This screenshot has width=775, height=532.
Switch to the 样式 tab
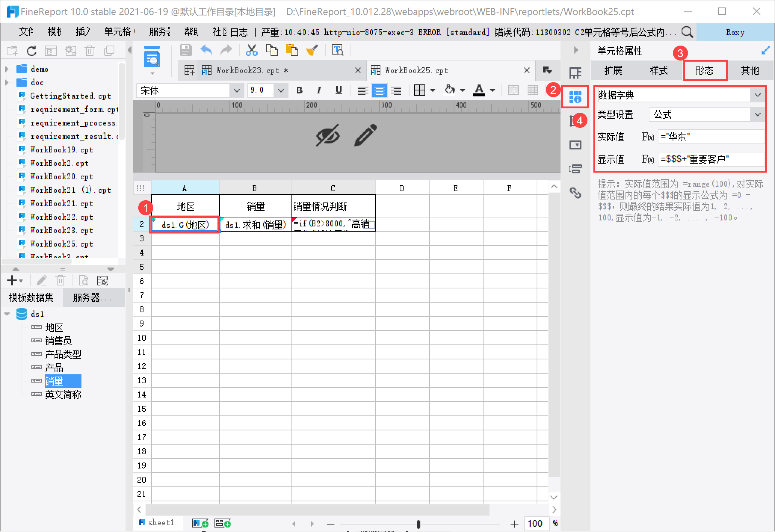658,70
